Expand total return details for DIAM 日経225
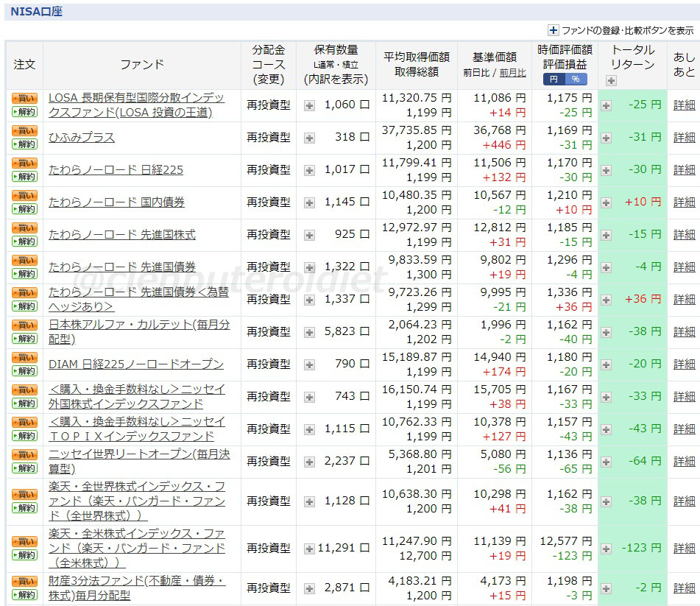Screen dimensions: 700x606 click(x=606, y=364)
